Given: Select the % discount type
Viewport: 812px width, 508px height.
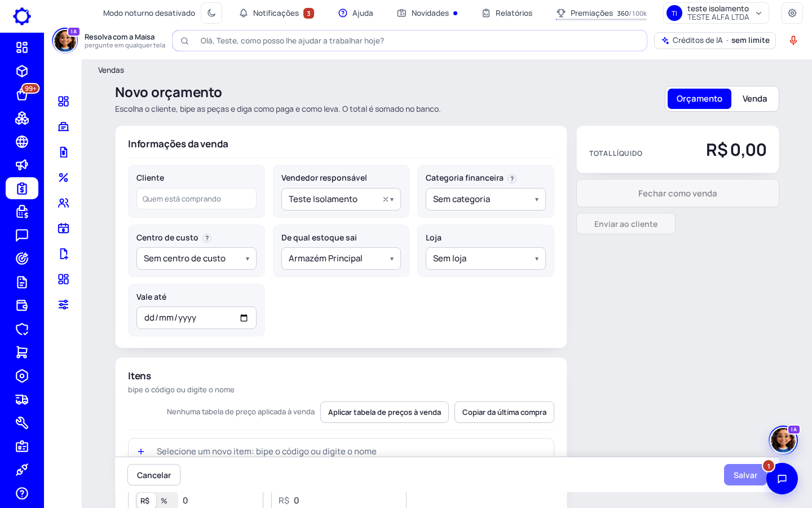Looking at the screenshot, I should tap(164, 501).
